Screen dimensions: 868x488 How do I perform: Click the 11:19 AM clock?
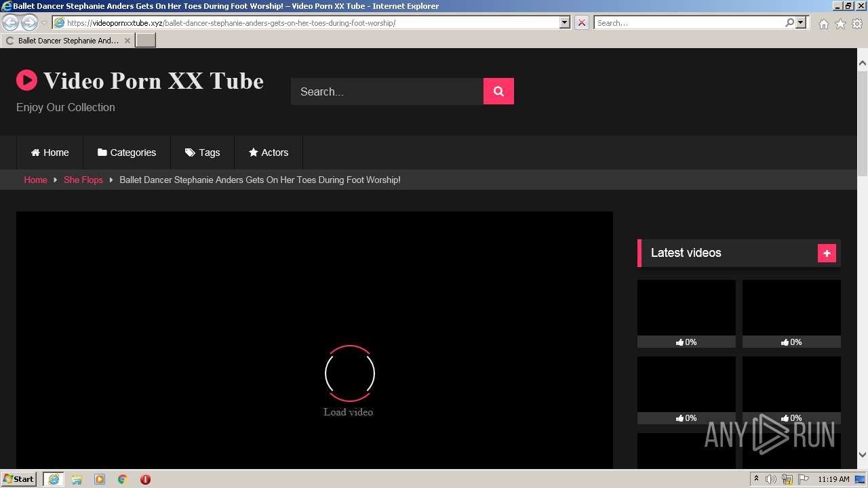(x=833, y=479)
